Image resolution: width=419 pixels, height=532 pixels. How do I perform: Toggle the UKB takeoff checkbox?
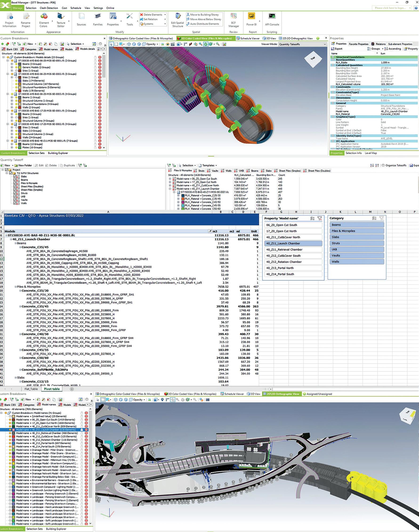(15, 197)
